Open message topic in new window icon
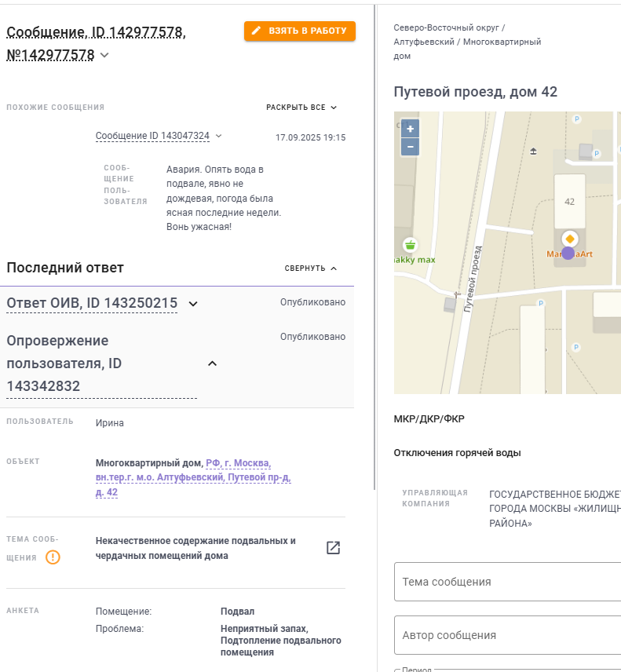Image resolution: width=621 pixels, height=672 pixels. coord(333,548)
